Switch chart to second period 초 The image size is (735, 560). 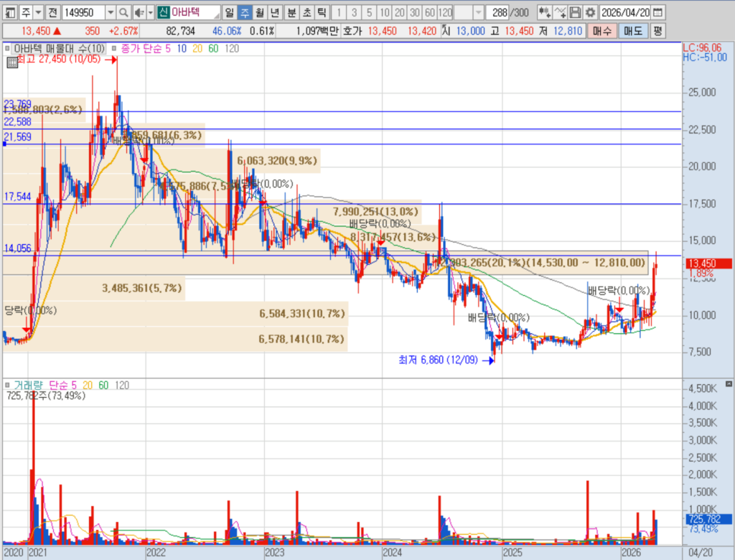point(306,12)
